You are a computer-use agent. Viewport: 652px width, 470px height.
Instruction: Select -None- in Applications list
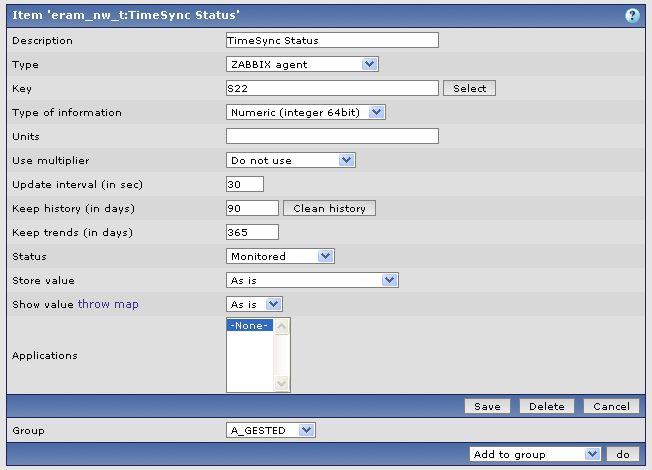coord(249,325)
